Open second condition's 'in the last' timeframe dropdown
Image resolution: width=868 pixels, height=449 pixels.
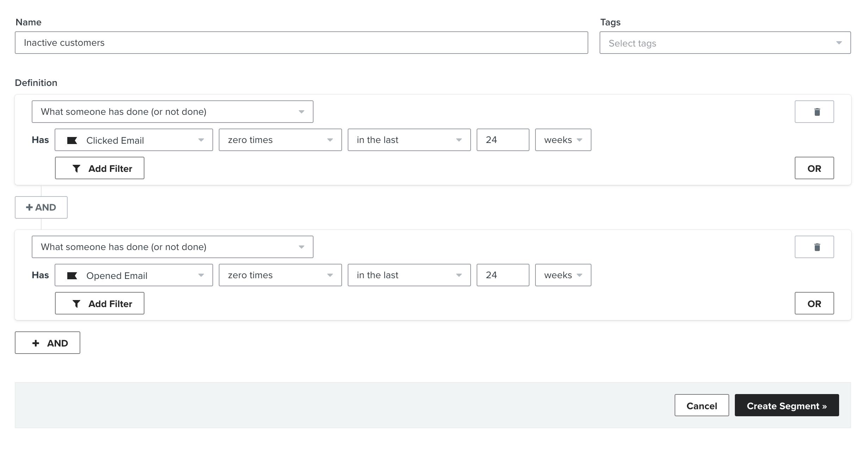pos(409,275)
